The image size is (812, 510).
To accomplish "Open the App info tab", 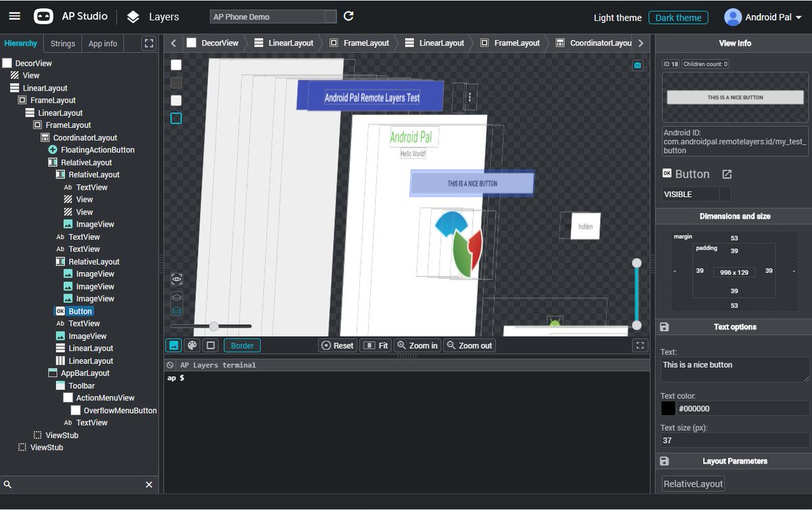I will [x=102, y=43].
